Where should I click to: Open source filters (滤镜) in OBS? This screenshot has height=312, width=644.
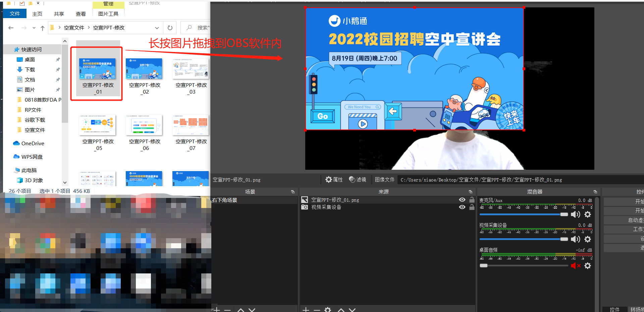[358, 180]
